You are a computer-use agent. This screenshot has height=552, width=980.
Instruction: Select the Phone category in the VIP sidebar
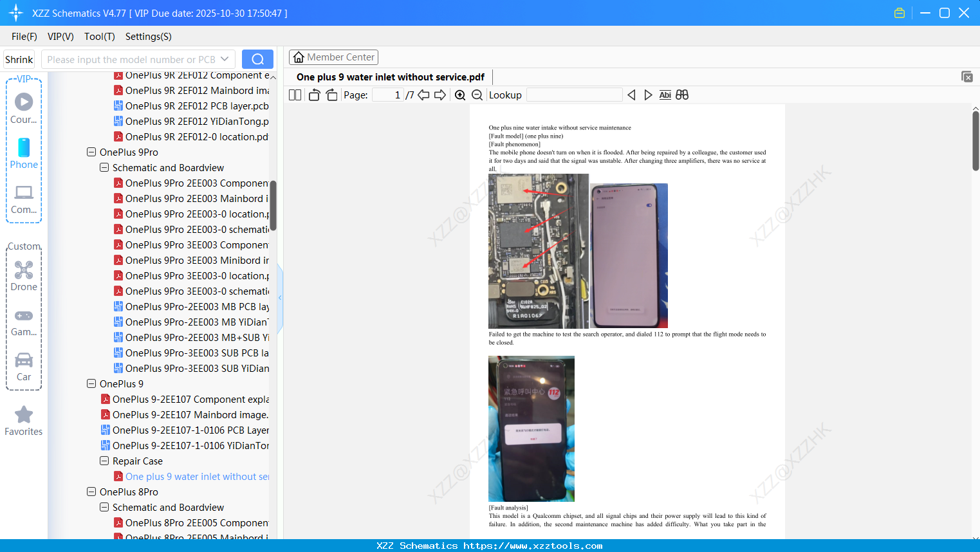click(x=24, y=154)
